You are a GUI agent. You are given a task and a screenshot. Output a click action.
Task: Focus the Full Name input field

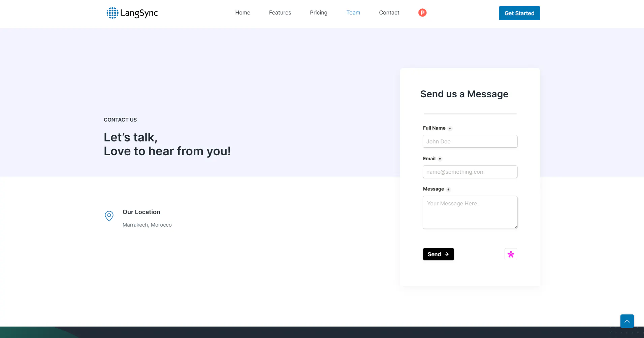tap(470, 141)
